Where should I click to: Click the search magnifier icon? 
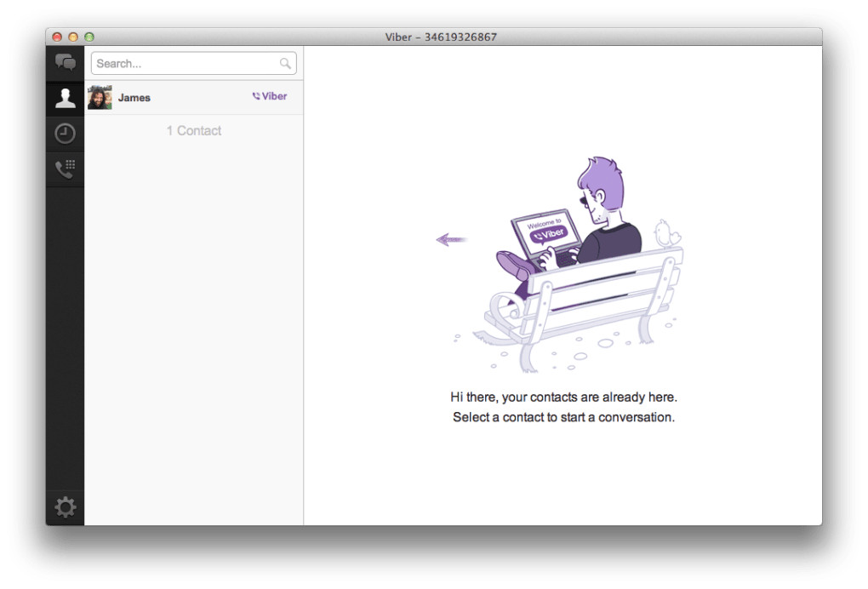coord(285,64)
